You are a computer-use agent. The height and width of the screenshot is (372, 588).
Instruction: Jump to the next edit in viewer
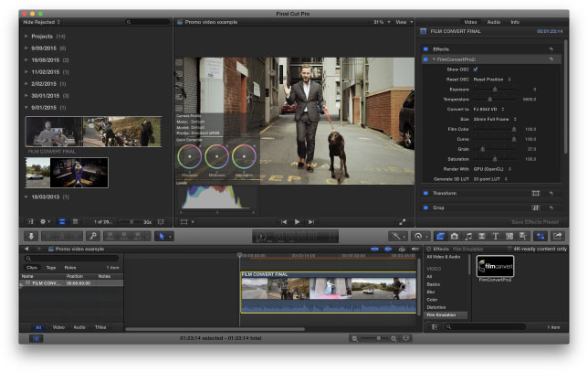coord(310,222)
